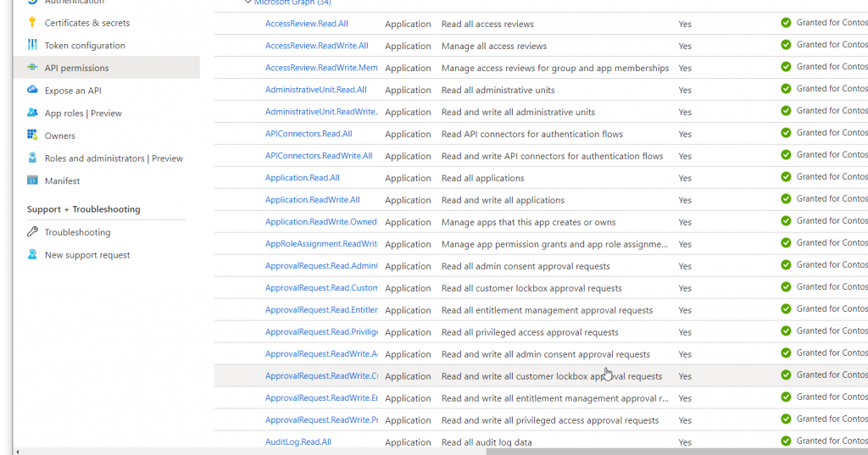Open AppRoleAssignment.ReadWrite permission link
Viewport: 868px width, 455px height.
pyautogui.click(x=321, y=243)
